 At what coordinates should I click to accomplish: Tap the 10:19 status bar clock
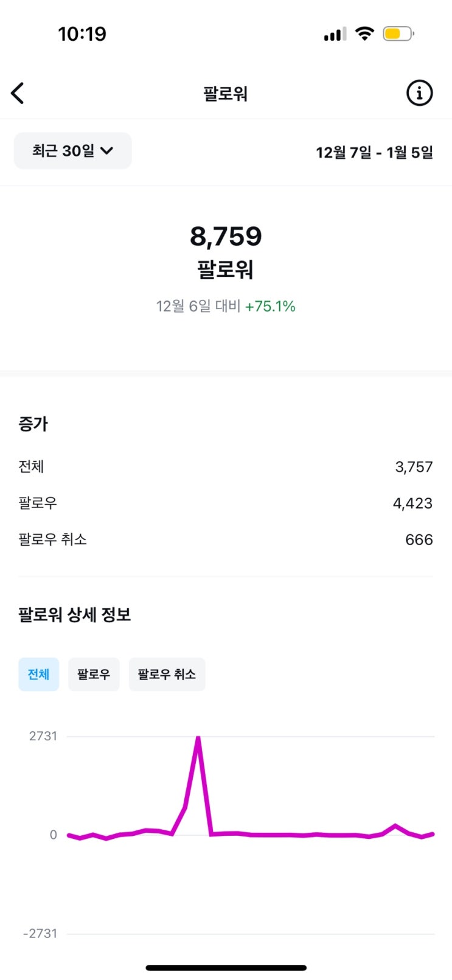tap(82, 33)
